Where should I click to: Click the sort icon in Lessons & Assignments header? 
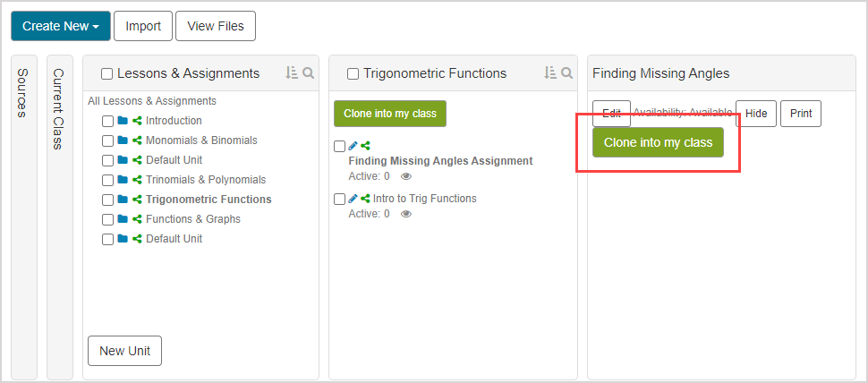291,73
